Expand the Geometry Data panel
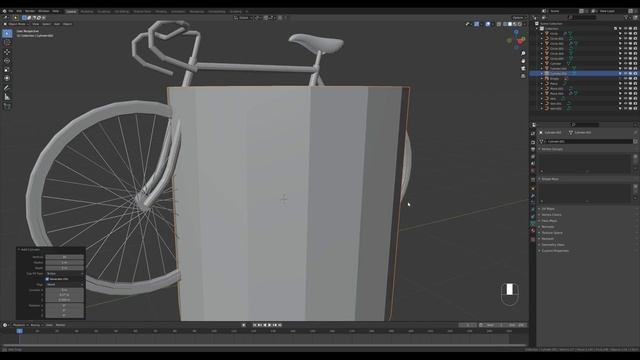This screenshot has width=640, height=360. tap(552, 244)
